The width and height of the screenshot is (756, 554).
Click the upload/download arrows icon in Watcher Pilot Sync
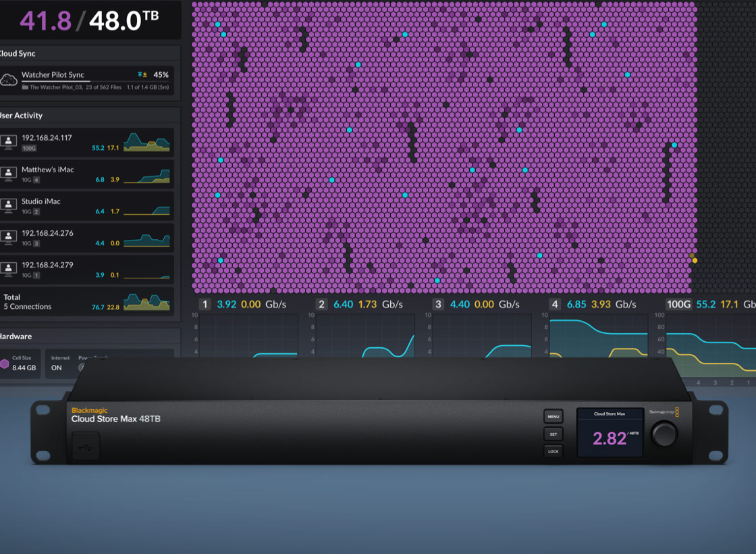pyautogui.click(x=142, y=74)
